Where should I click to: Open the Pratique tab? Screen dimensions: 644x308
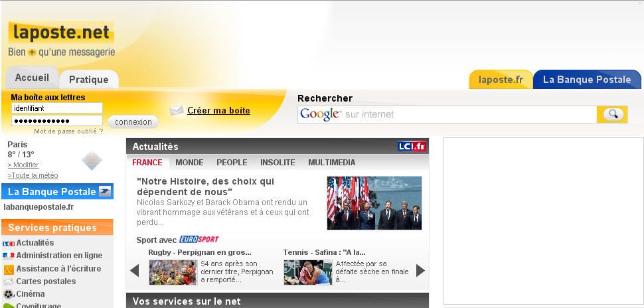[89, 79]
